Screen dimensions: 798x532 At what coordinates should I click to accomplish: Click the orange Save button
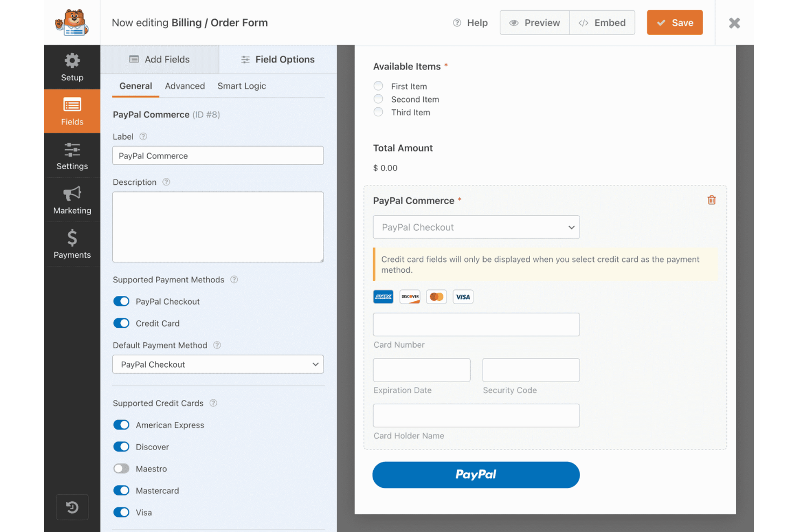point(675,23)
